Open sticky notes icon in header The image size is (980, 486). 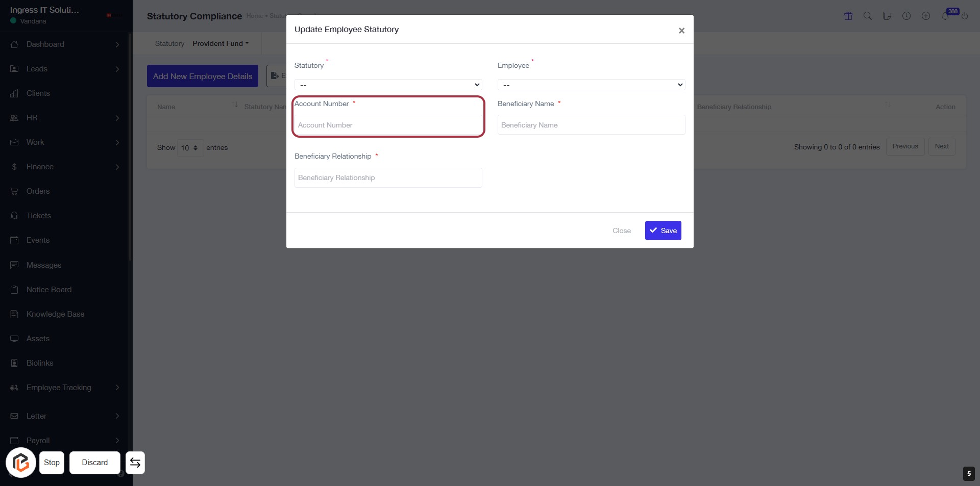(887, 16)
